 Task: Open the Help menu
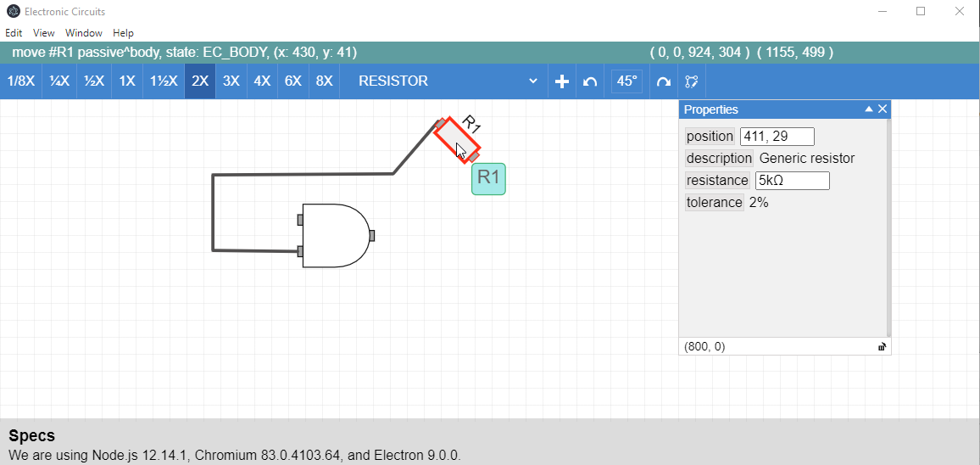click(123, 32)
